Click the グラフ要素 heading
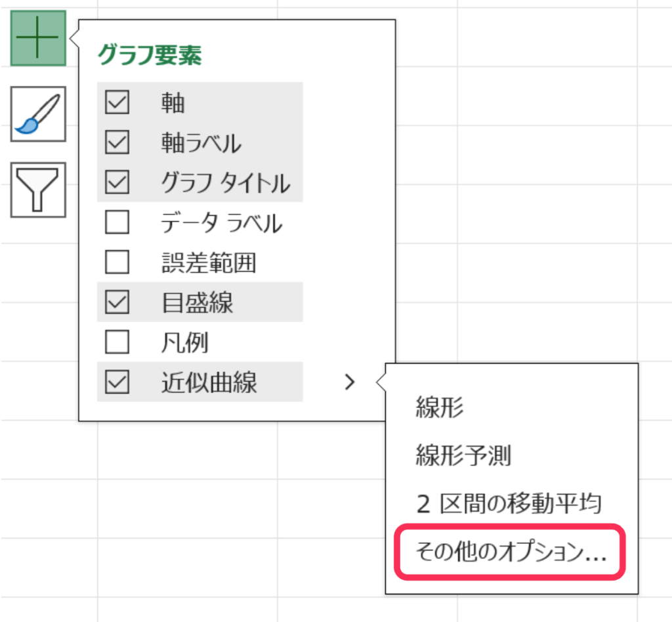 pos(150,55)
